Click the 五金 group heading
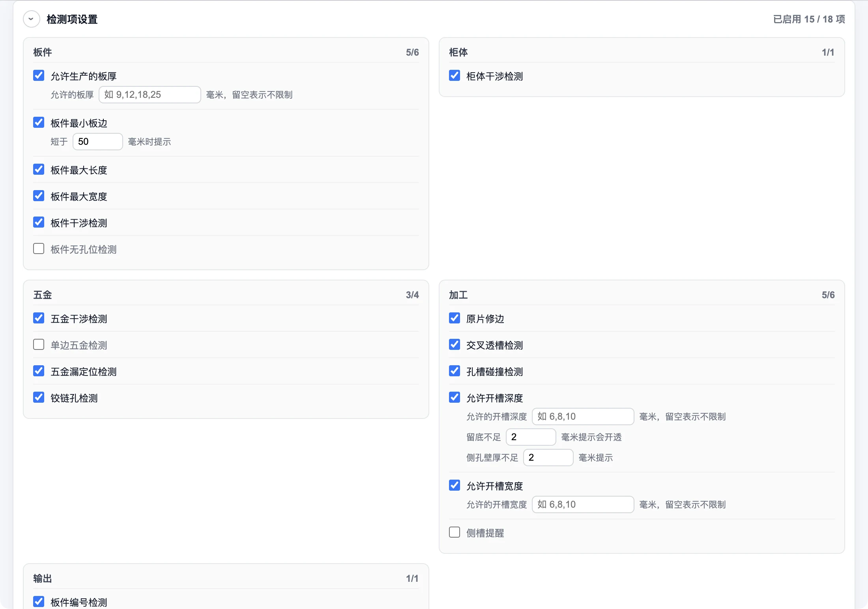This screenshot has width=868, height=609. [x=43, y=295]
